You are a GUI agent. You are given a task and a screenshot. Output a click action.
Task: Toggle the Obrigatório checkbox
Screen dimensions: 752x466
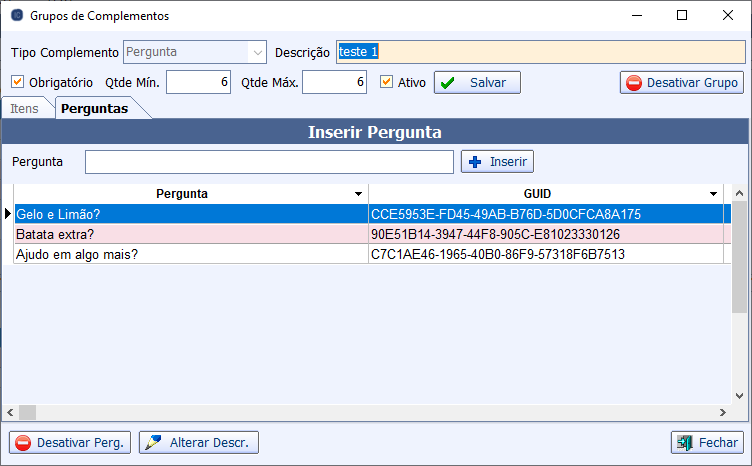tap(17, 82)
